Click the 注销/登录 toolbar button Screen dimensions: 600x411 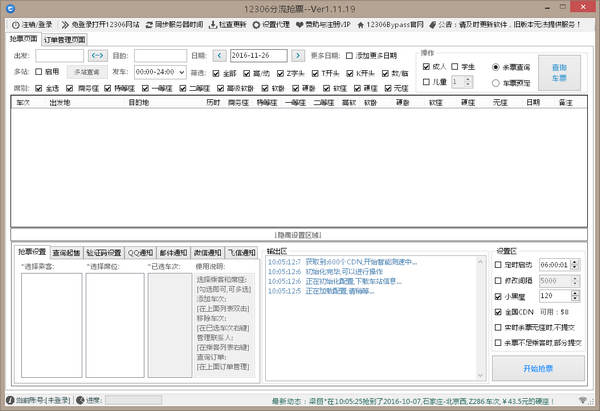coord(32,23)
